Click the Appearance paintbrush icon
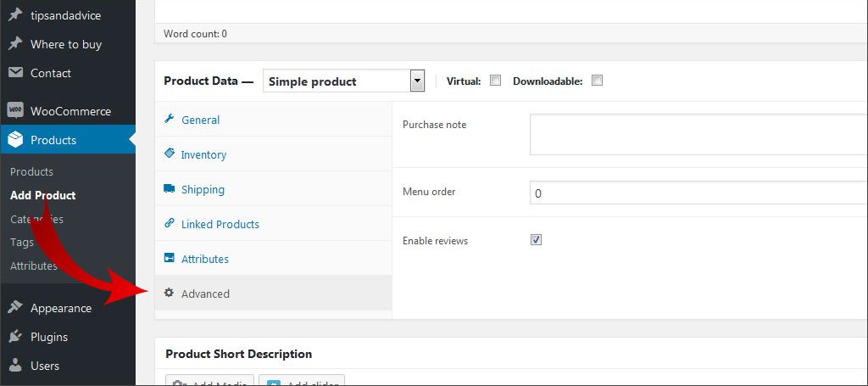Screen dimensions: 868x386 (x=14, y=308)
